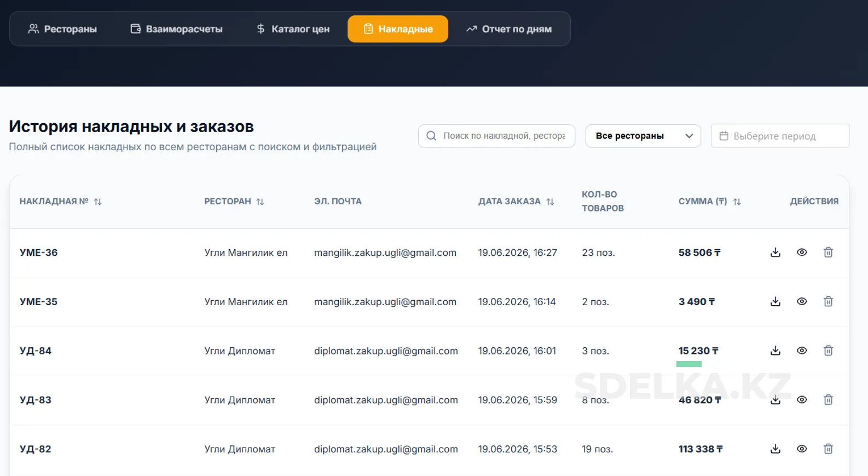Download invoice УМЕ-35
The image size is (868, 476).
[776, 302]
